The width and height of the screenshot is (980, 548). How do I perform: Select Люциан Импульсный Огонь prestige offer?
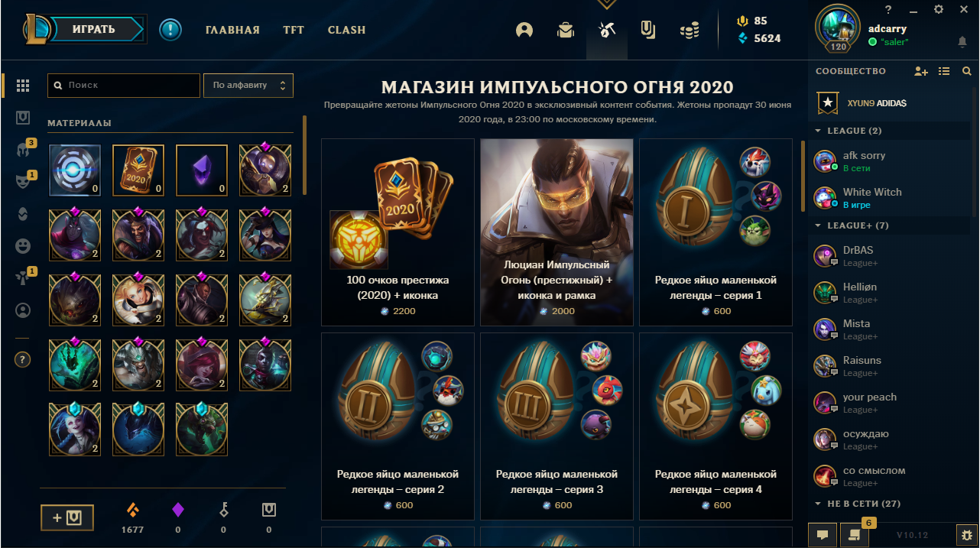(557, 232)
